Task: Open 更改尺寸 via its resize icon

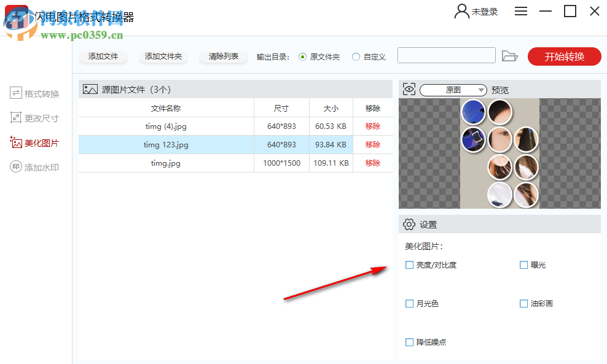Action: point(16,118)
